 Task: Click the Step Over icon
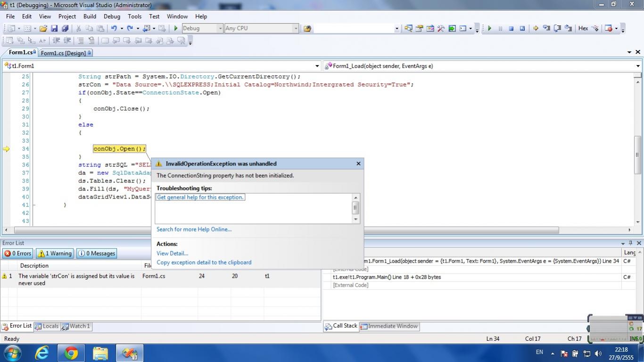click(x=557, y=28)
